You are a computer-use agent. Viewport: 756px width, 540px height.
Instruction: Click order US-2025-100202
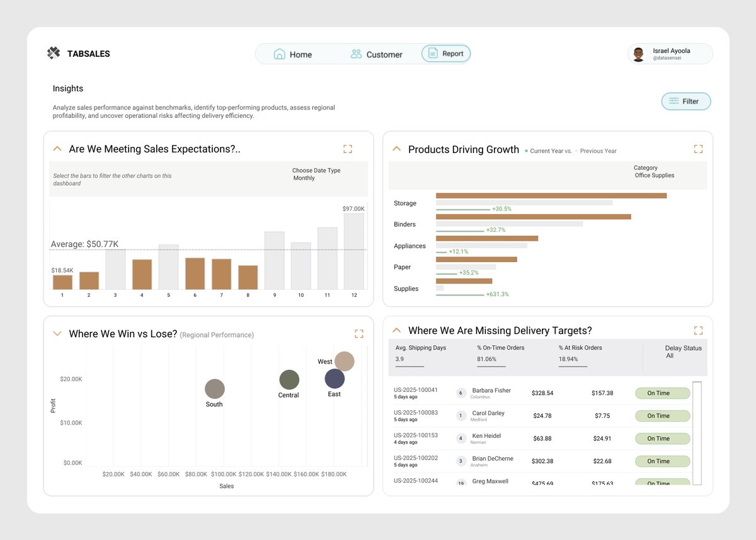[x=416, y=458]
